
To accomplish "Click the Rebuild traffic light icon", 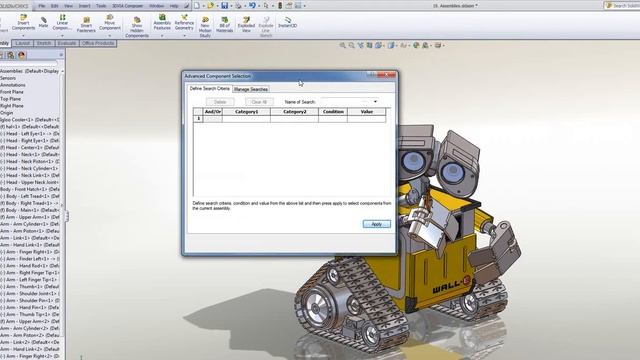I will [280, 6].
